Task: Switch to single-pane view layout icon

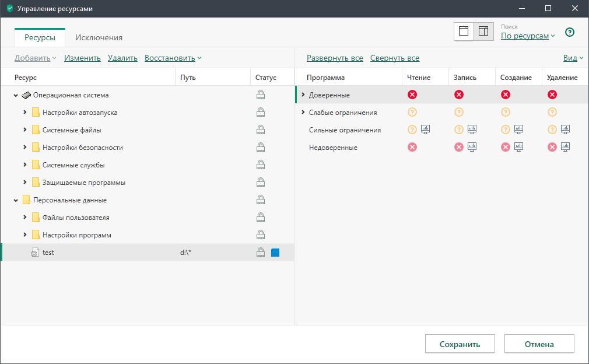Action: coord(464,32)
